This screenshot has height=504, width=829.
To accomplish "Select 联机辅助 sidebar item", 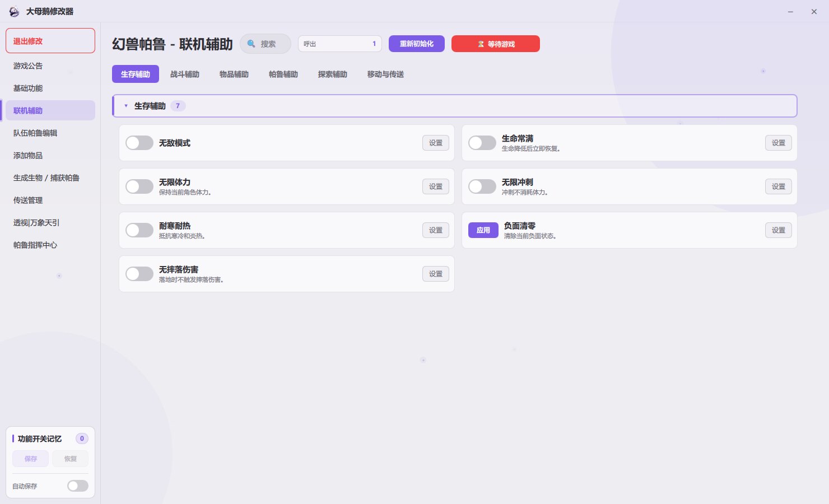I will pyautogui.click(x=50, y=110).
